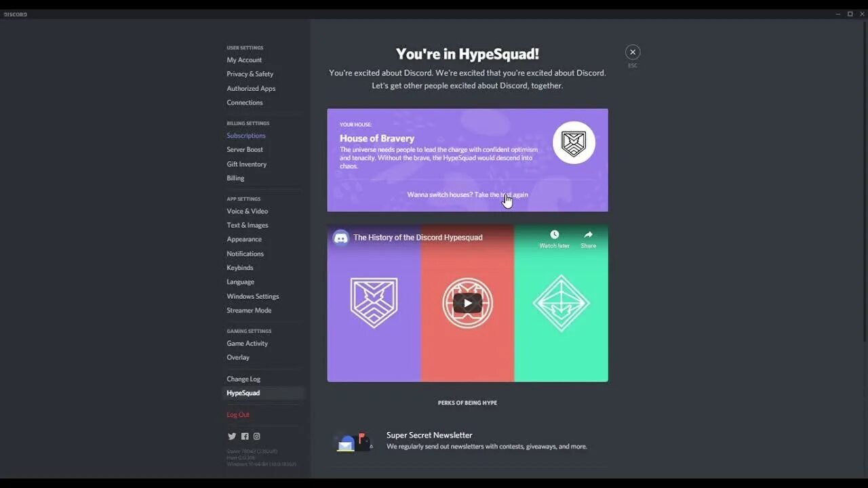Click the video title 'The History of the Discord Hypesquad'

point(418,237)
